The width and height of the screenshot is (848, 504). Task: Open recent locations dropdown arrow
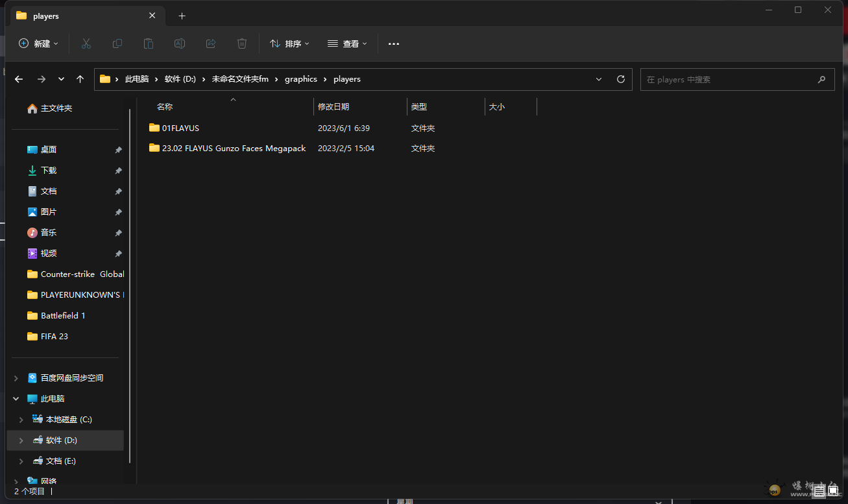pos(61,79)
